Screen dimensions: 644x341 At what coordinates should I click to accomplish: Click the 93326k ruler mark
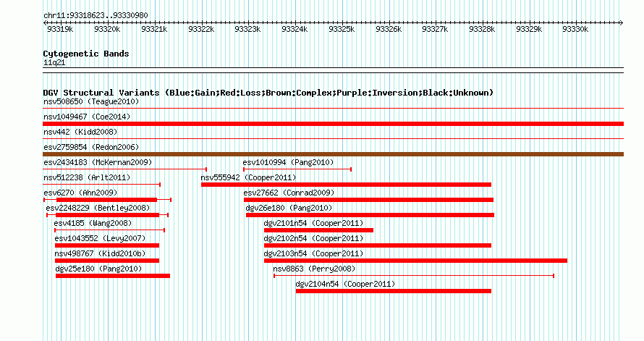pyautogui.click(x=389, y=29)
